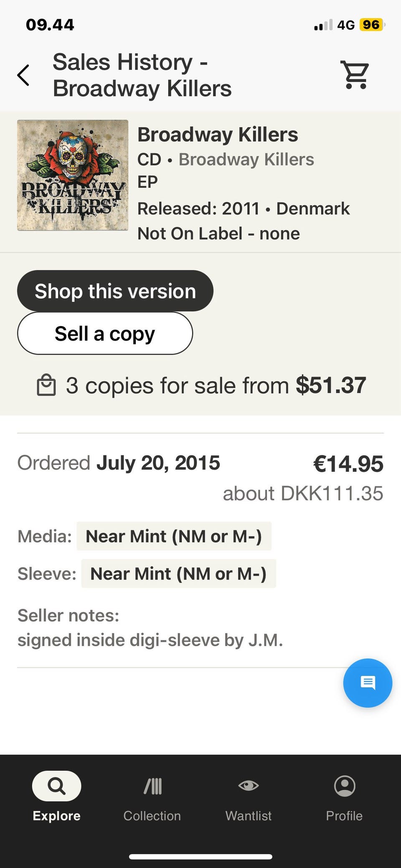Image resolution: width=401 pixels, height=868 pixels.
Task: Switch to the Wantlist tab label
Action: coord(249,816)
